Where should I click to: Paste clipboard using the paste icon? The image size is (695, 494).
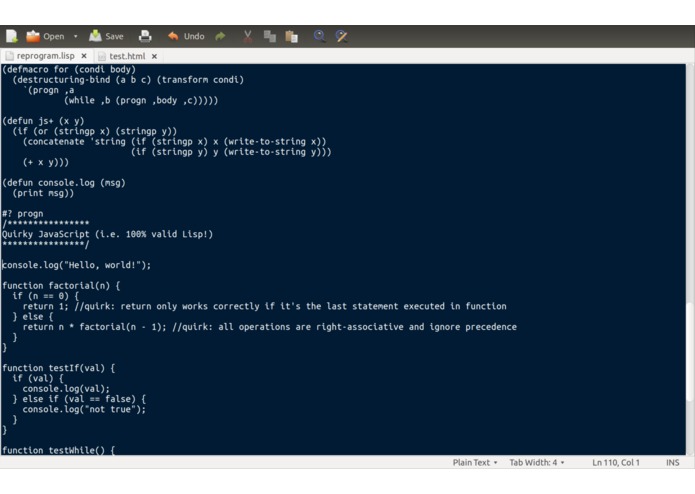point(291,36)
